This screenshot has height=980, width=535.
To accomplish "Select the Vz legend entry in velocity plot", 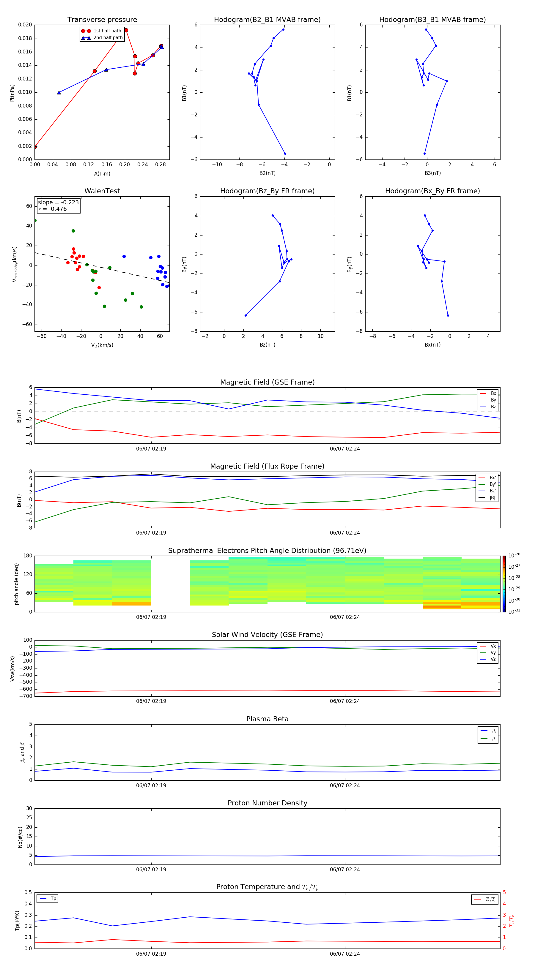I will (x=488, y=659).
